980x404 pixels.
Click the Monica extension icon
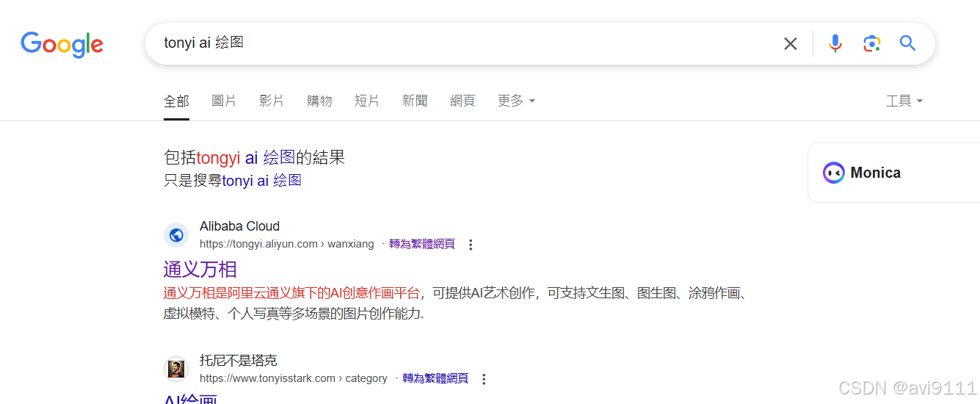(834, 173)
